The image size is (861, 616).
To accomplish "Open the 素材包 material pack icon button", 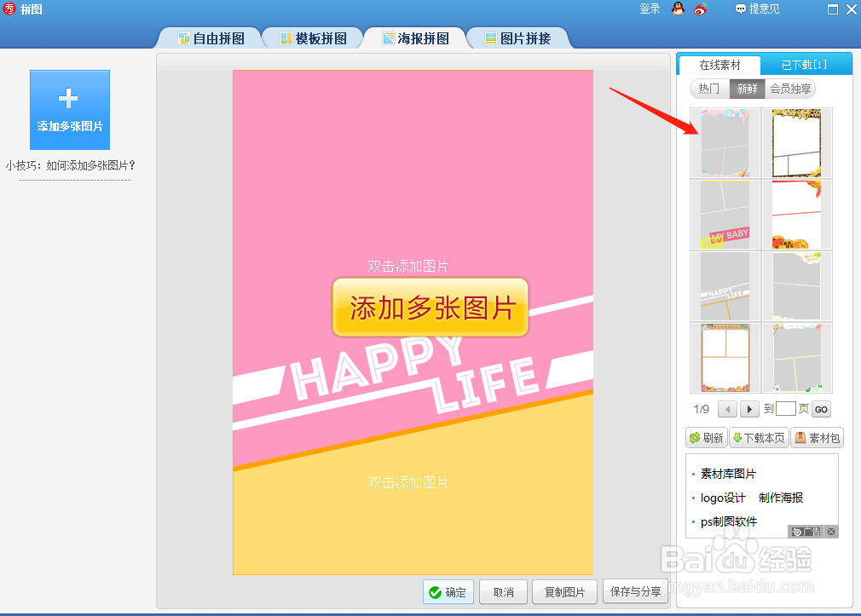I will [x=816, y=437].
